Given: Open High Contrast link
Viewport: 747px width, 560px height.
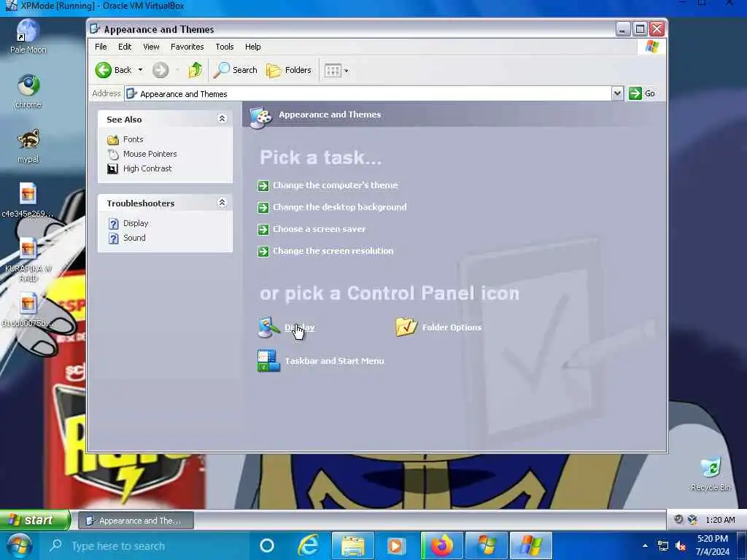Looking at the screenshot, I should tap(147, 168).
